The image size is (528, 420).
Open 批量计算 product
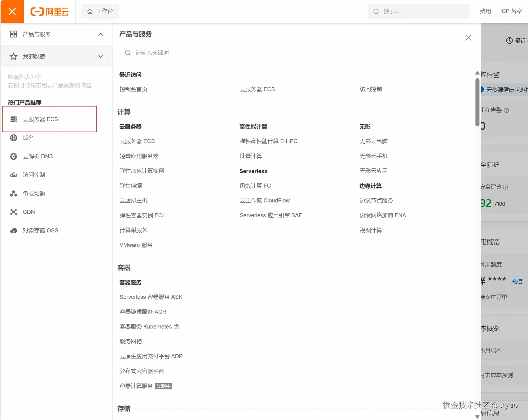[x=251, y=156]
